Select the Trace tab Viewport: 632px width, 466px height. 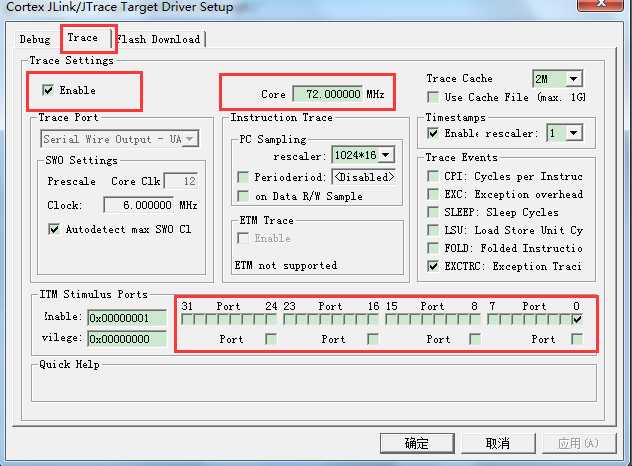[83, 37]
